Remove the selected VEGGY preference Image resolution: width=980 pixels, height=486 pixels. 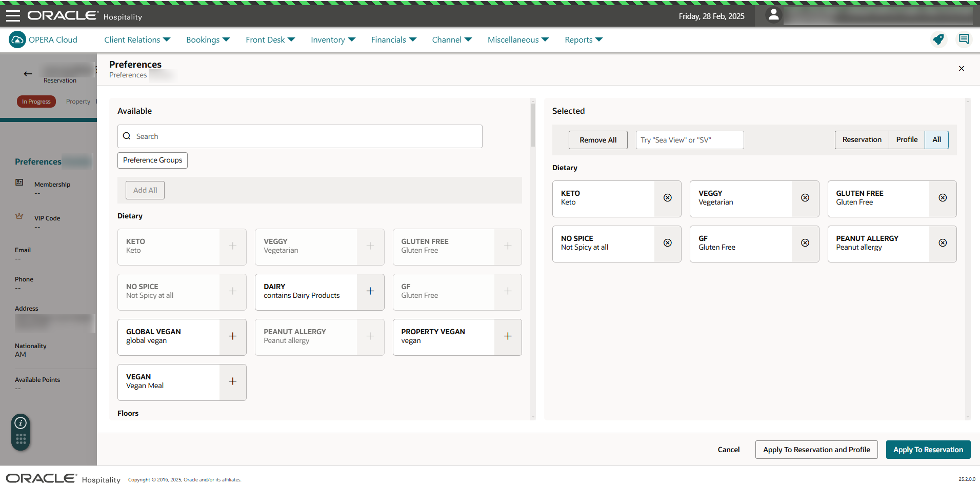805,198
